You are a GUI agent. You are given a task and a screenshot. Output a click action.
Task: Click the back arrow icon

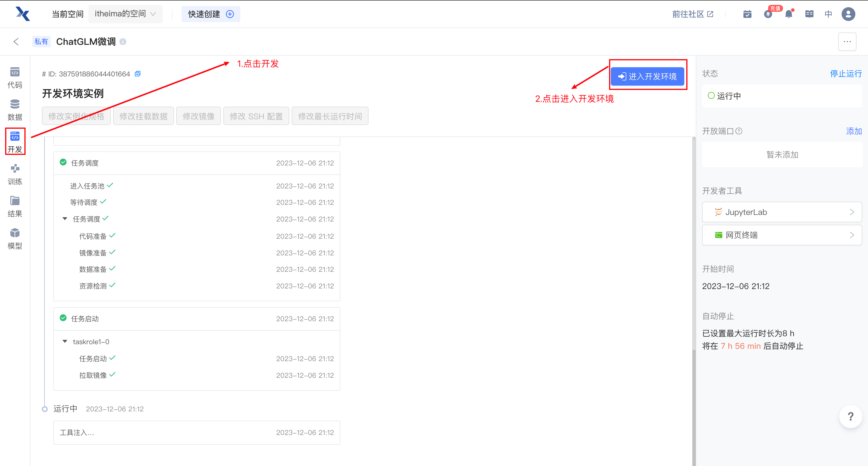point(16,42)
